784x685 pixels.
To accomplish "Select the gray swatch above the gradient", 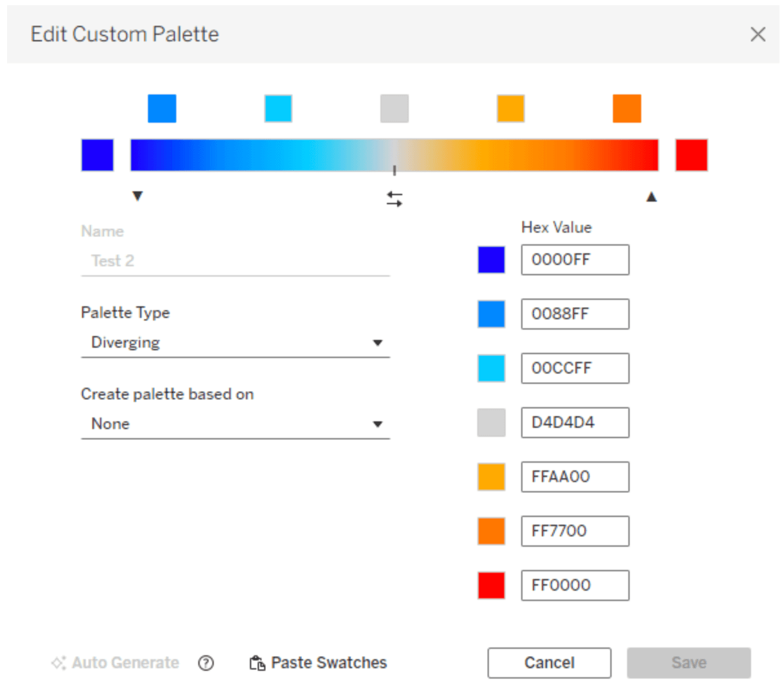I will (395, 109).
